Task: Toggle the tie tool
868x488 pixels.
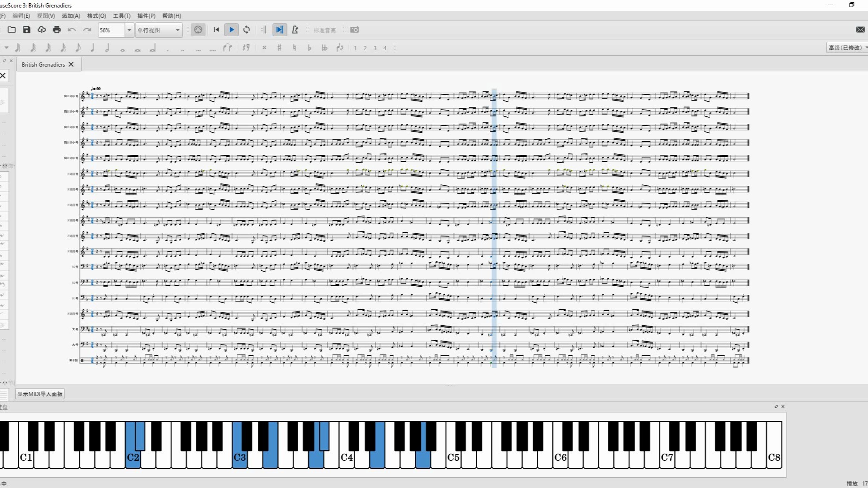Action: 228,47
